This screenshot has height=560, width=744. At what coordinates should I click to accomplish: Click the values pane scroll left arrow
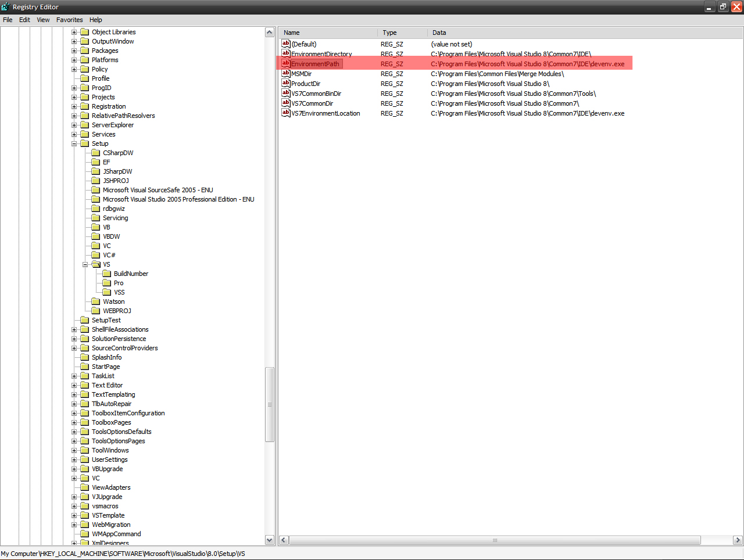[284, 540]
